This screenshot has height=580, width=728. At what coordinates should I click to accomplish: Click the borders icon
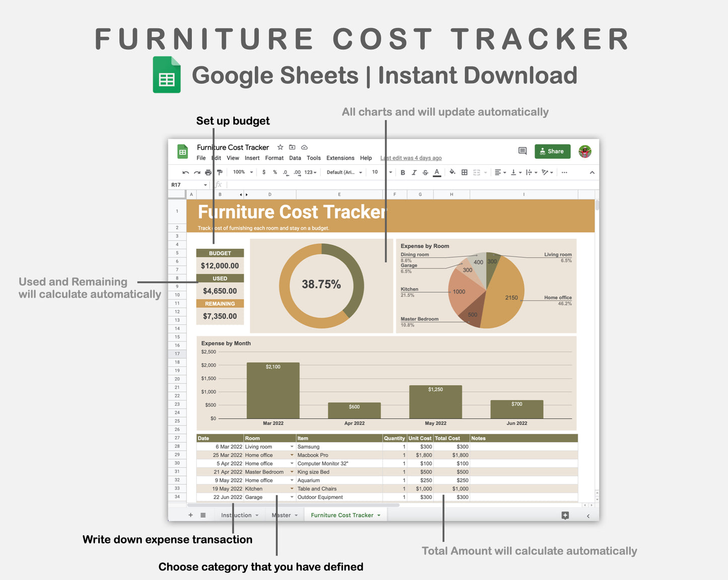tap(464, 172)
